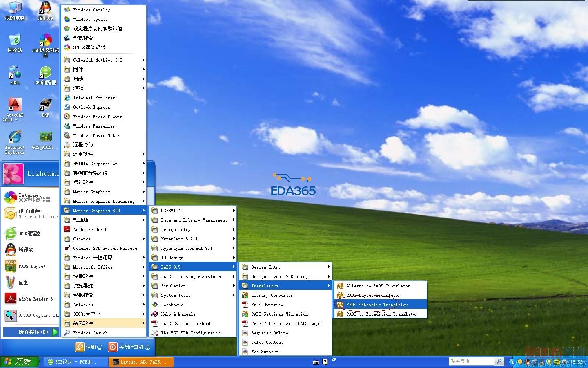The height and width of the screenshot is (368, 588).
Task: Click the Start button on the taskbar
Action: (19, 361)
